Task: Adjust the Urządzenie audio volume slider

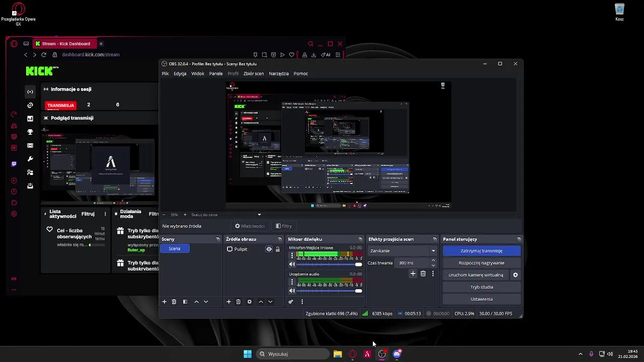Action: tap(330, 291)
